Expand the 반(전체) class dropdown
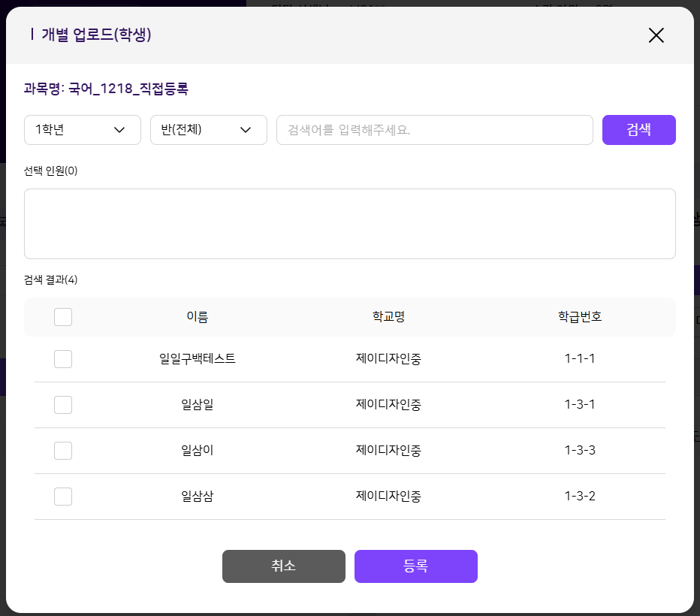 208,130
